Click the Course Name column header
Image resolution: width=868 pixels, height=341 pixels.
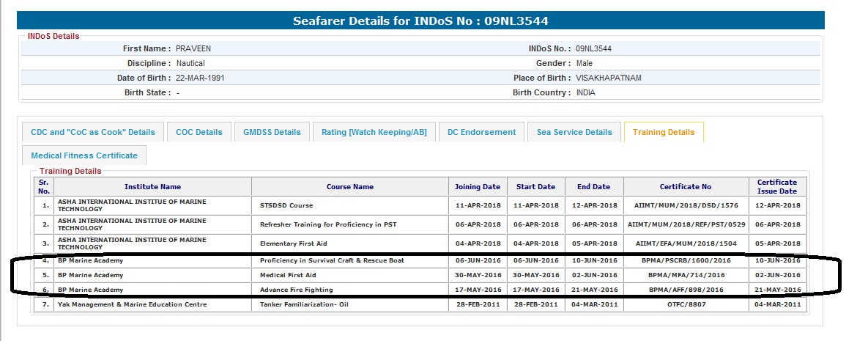tap(349, 187)
